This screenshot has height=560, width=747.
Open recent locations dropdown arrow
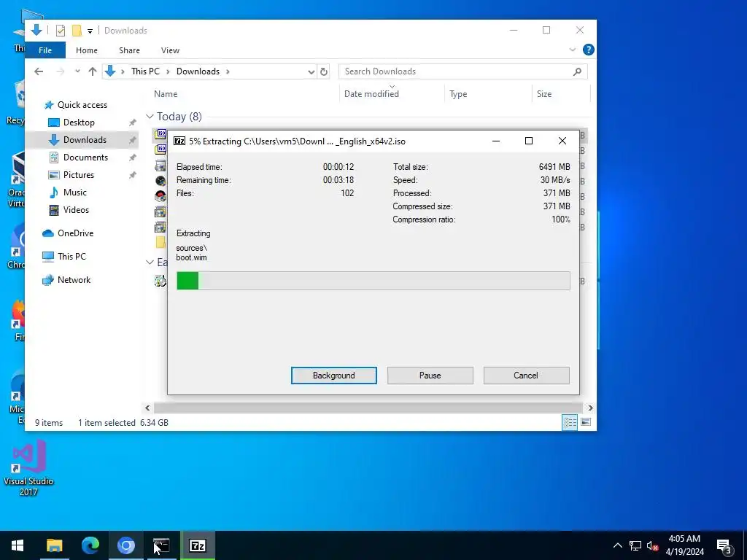click(x=77, y=71)
